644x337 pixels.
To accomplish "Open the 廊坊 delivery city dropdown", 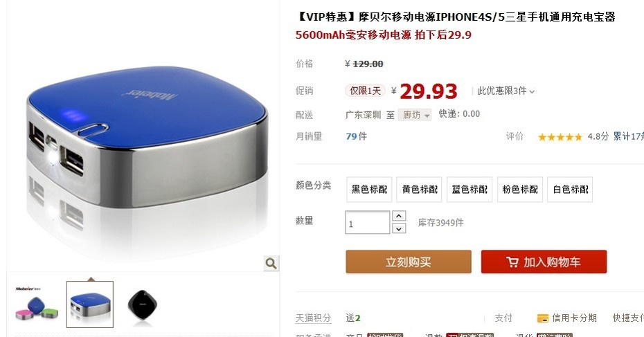I will [x=415, y=115].
